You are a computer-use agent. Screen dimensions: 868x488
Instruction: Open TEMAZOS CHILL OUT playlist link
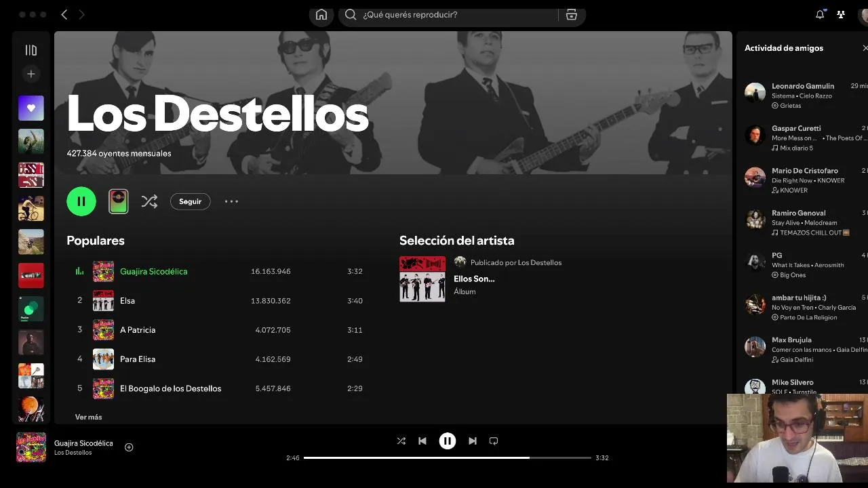pos(814,232)
